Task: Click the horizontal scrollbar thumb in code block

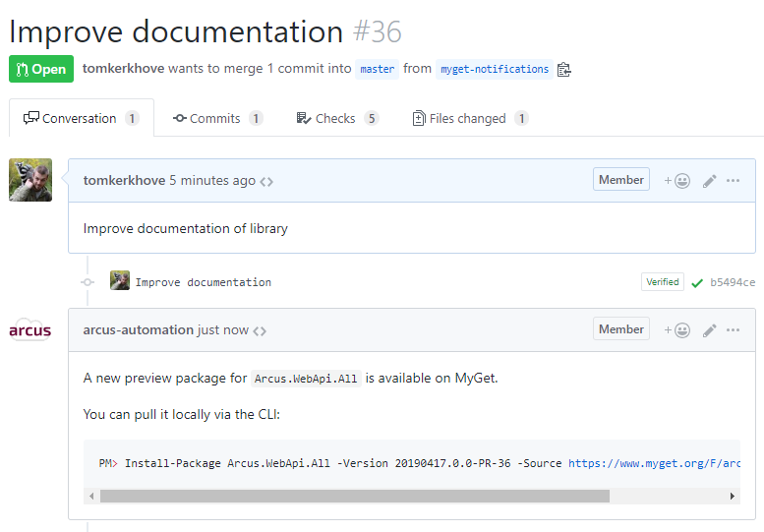Action: click(355, 497)
